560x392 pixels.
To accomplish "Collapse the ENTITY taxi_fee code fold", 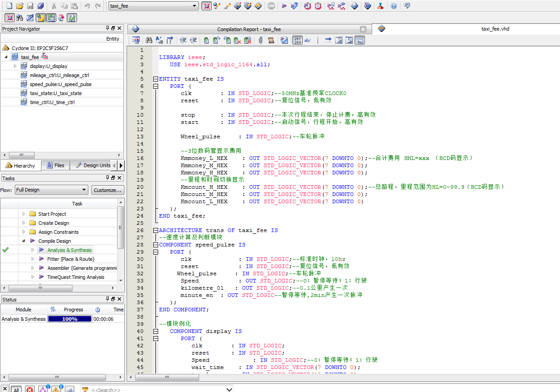I will coord(156,79).
